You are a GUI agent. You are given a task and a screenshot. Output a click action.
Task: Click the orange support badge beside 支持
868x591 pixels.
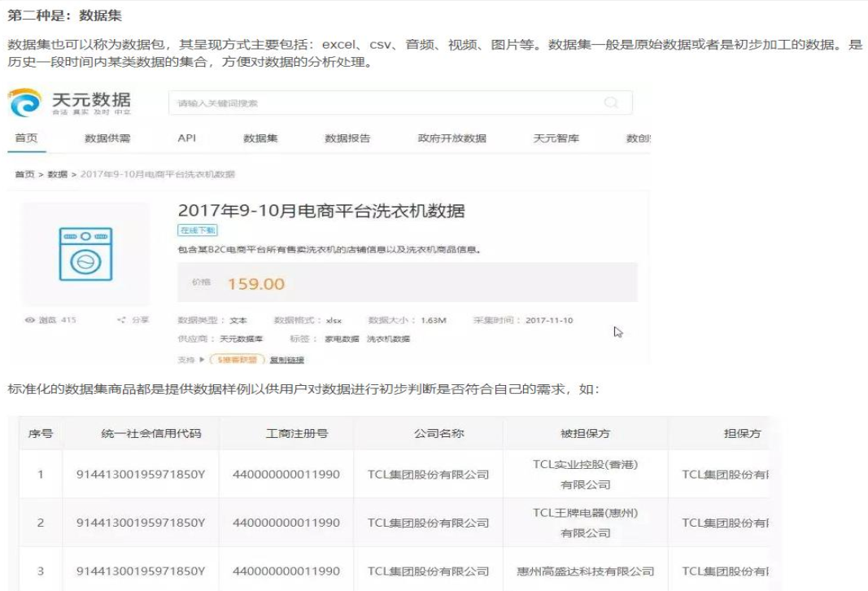(x=238, y=360)
